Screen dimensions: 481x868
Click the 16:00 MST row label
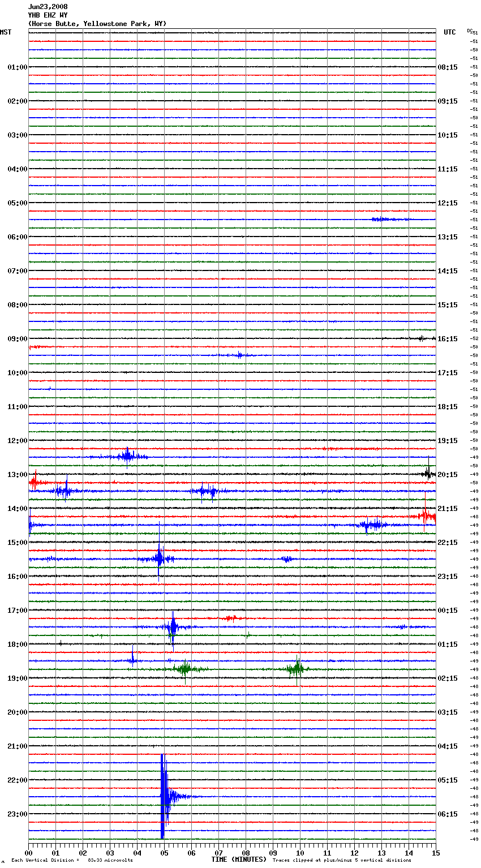point(18,577)
